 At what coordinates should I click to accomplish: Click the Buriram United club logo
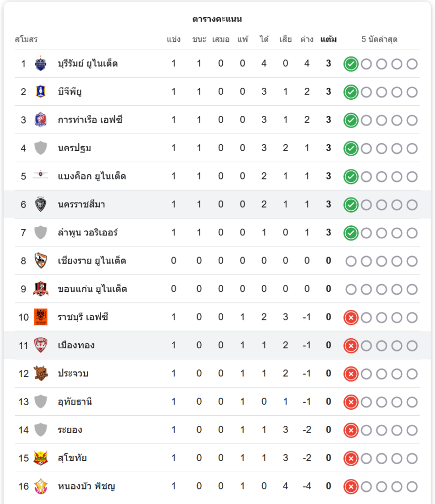click(x=40, y=64)
